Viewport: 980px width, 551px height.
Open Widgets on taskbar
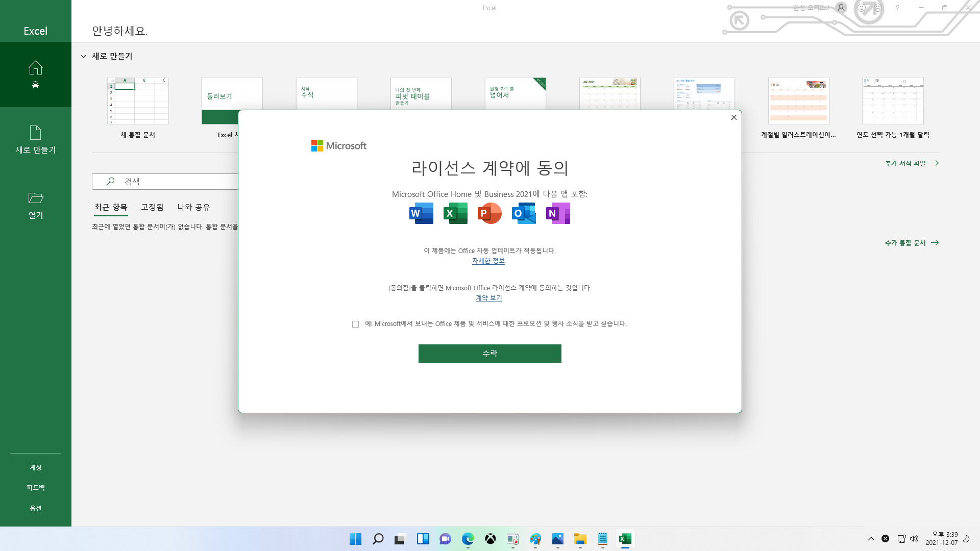[x=423, y=539]
